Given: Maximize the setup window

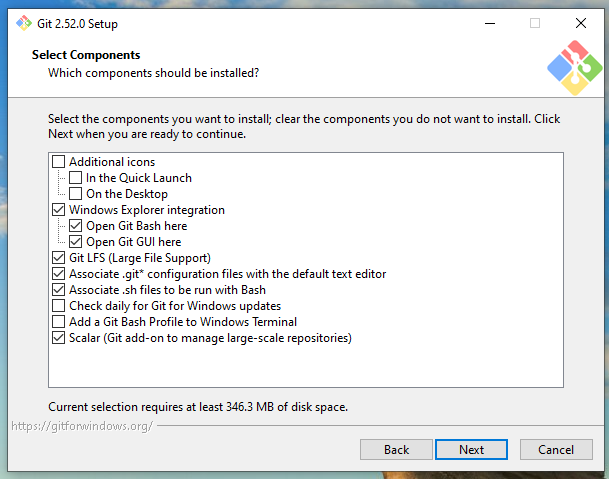Looking at the screenshot, I should 535,23.
